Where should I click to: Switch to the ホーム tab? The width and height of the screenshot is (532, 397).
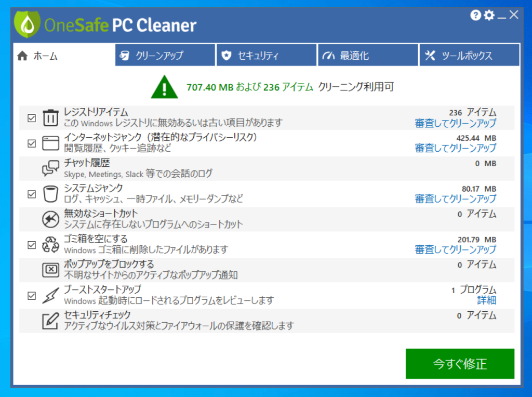click(64, 55)
